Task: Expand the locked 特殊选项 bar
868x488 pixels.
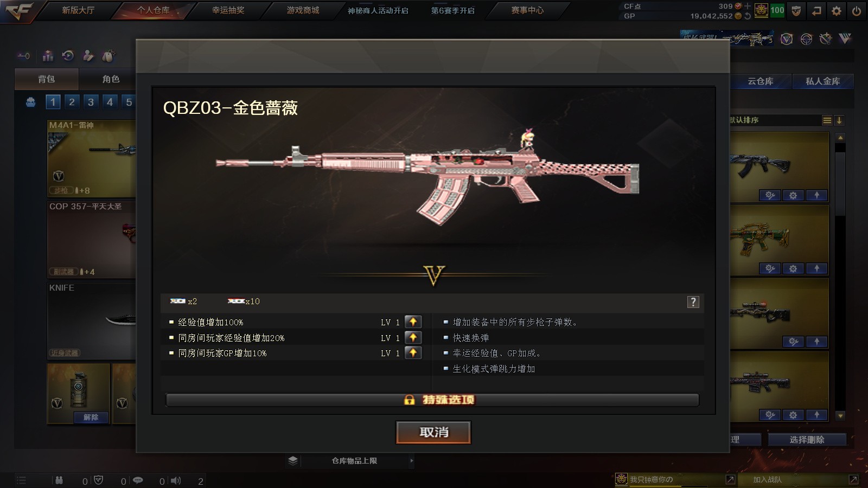Action: coord(432,400)
